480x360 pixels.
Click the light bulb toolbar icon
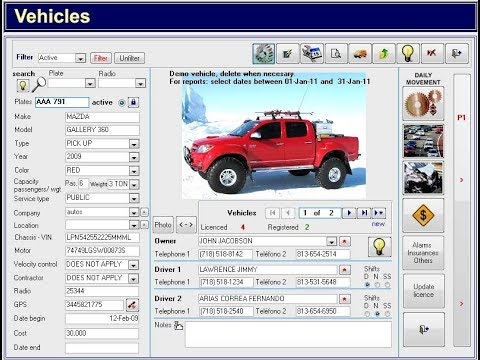pyautogui.click(x=408, y=53)
